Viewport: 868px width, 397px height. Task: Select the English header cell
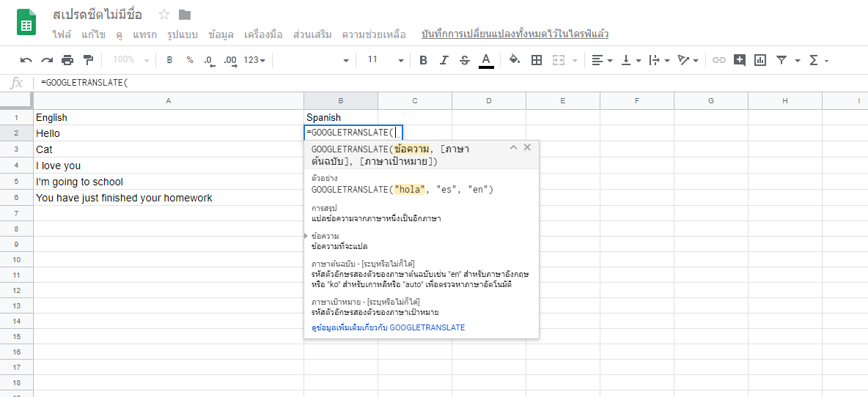(x=169, y=117)
